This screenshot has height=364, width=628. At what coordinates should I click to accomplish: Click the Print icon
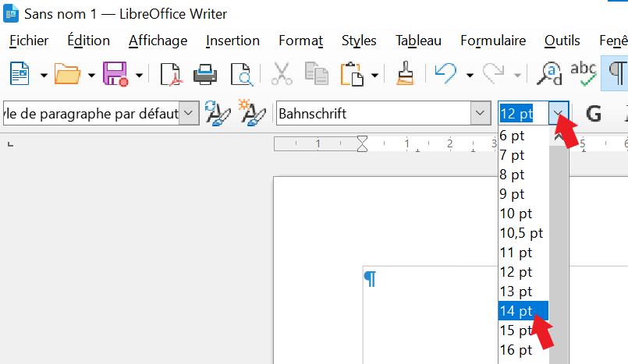tap(205, 74)
